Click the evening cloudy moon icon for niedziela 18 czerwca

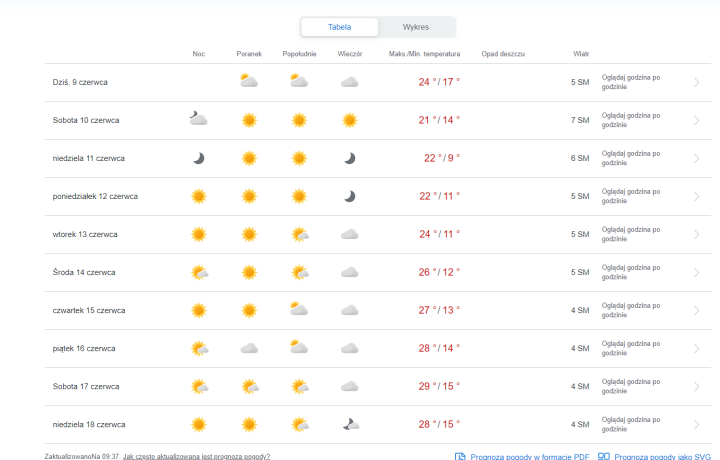point(349,424)
